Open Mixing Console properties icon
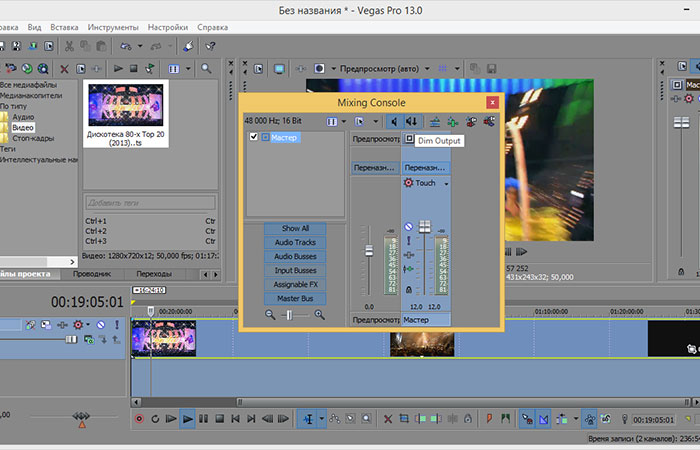 coord(359,121)
